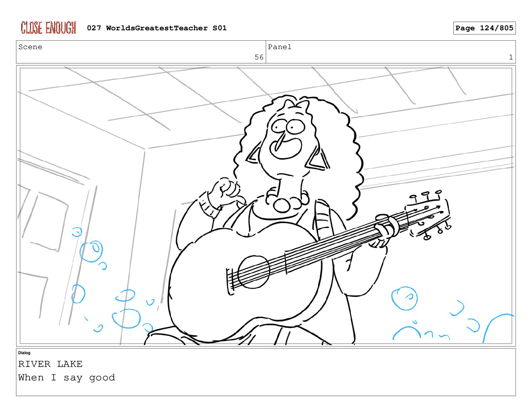Viewport: 532px width, 412px height.
Task: Click the large blue bubble near the door
Action: tap(91, 251)
